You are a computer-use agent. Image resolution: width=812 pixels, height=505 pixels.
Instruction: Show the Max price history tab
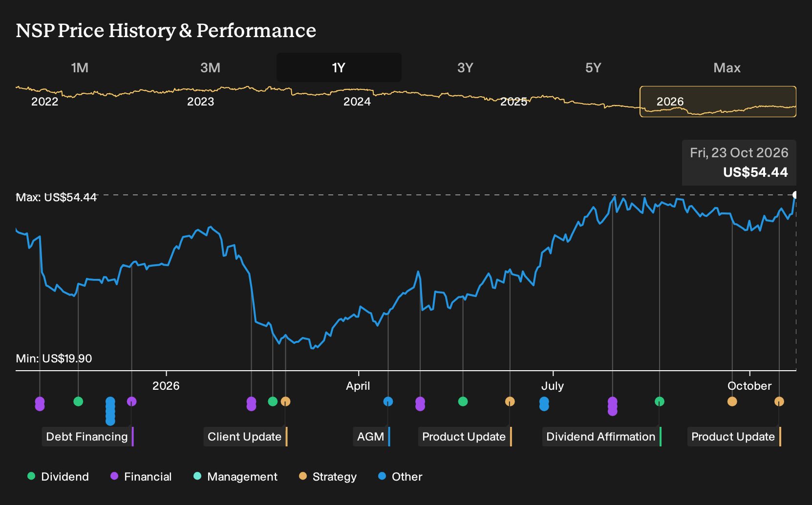pyautogui.click(x=727, y=67)
